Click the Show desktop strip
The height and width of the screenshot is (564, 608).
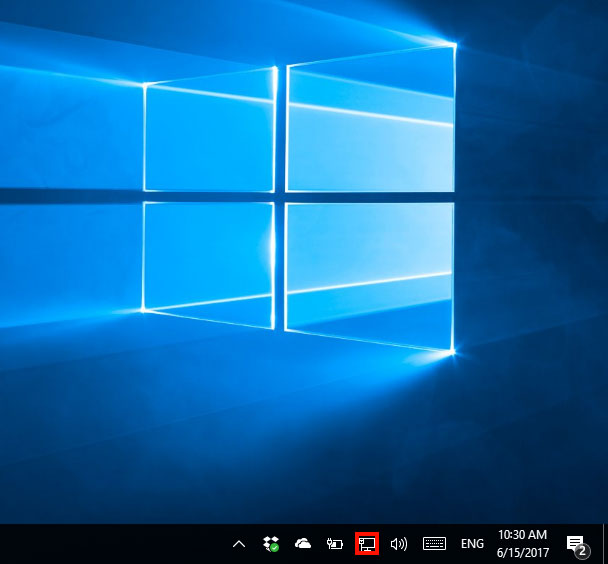click(605, 544)
